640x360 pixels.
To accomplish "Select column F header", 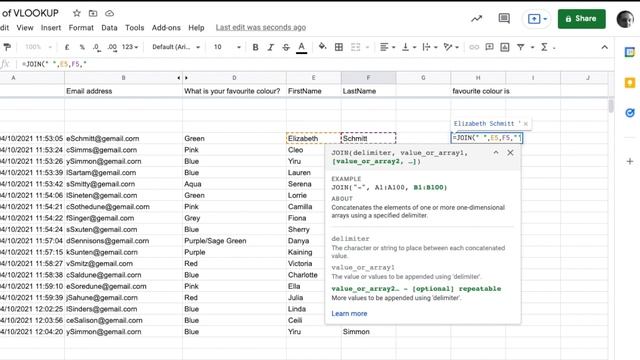I will coord(368,78).
